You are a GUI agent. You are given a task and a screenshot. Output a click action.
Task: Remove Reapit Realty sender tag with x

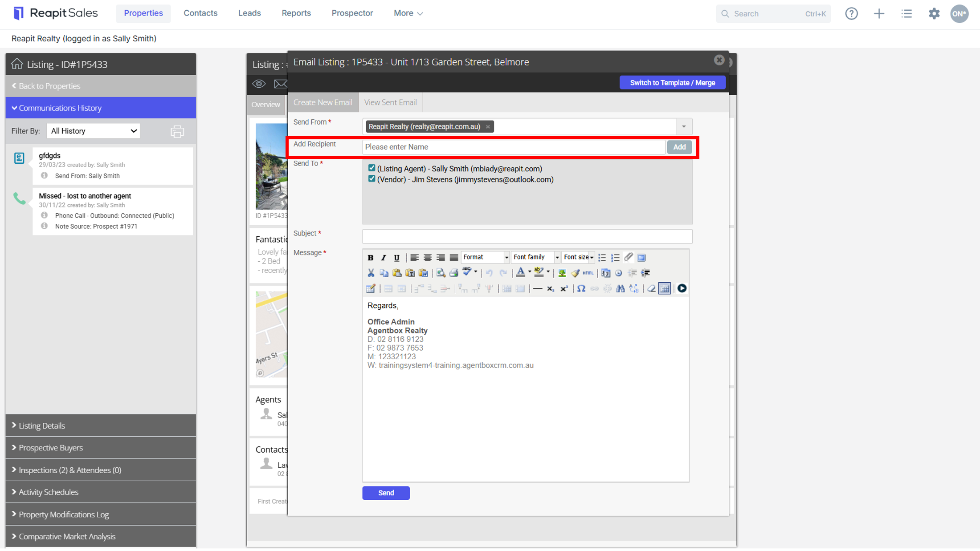[488, 127]
